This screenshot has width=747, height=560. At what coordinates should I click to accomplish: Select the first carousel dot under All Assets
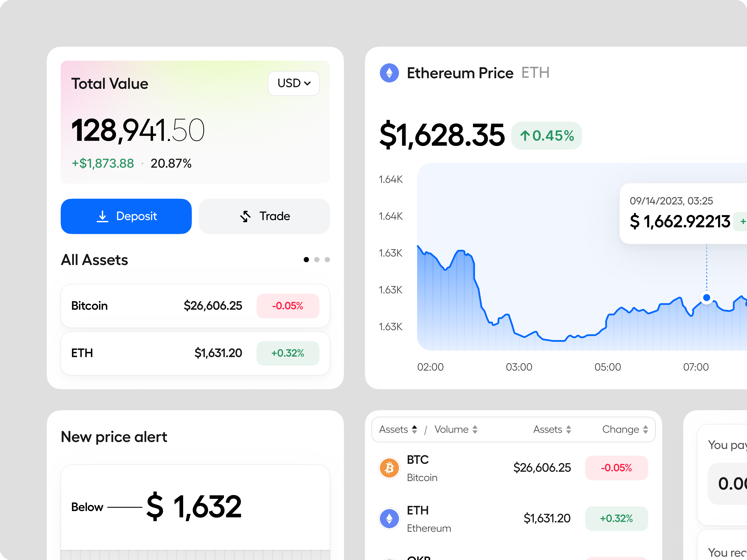[307, 260]
